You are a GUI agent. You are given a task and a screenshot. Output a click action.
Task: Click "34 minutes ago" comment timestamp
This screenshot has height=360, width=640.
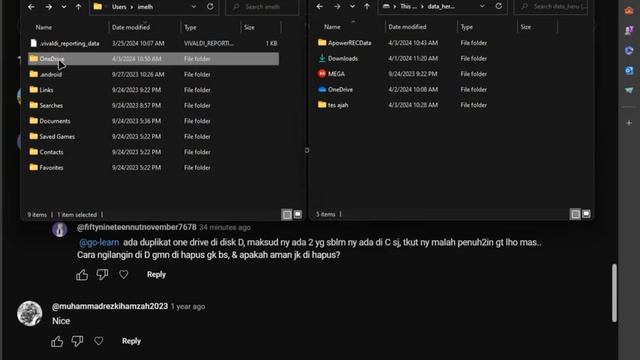click(x=225, y=227)
